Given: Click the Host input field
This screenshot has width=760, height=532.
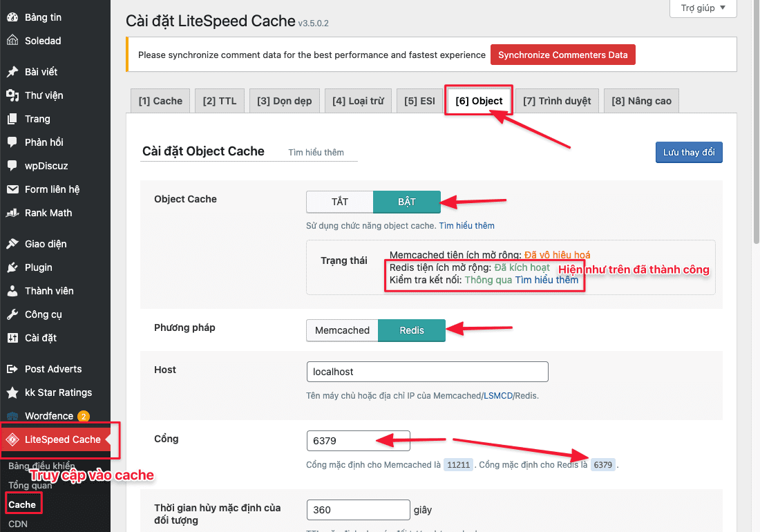Looking at the screenshot, I should [427, 372].
